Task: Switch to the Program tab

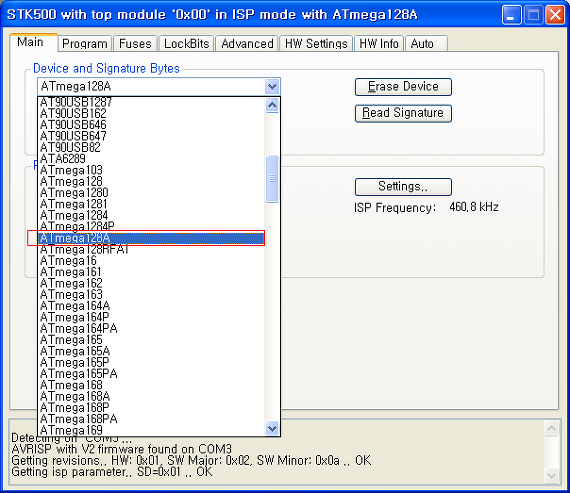Action: (x=85, y=44)
